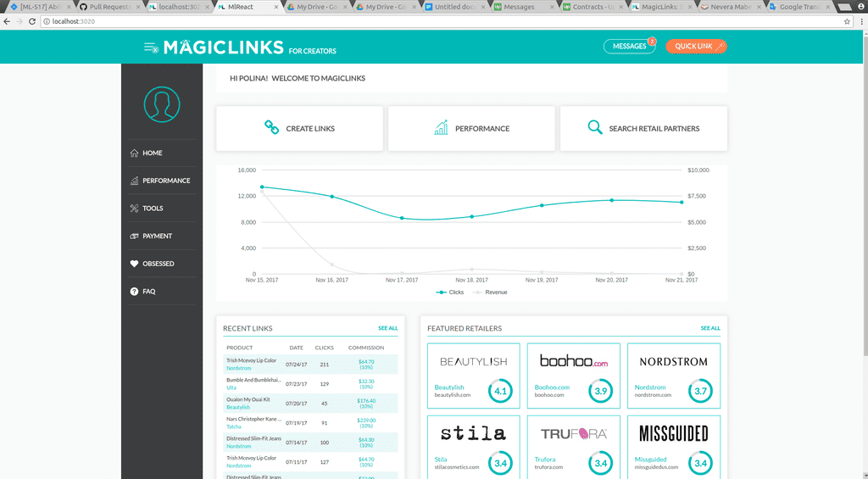
Task: Toggle the Revenue series in chart legend
Action: [x=490, y=292]
